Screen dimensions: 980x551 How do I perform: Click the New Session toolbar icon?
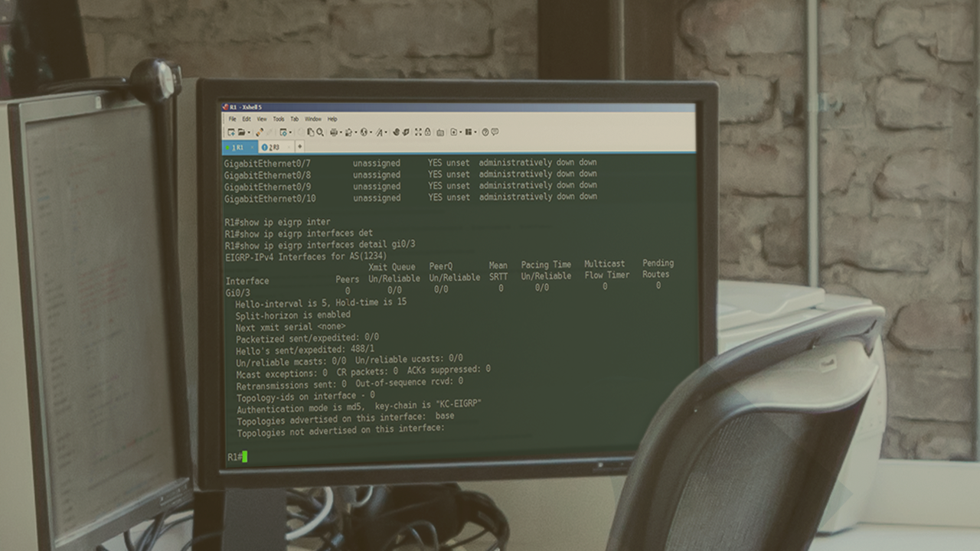231,132
